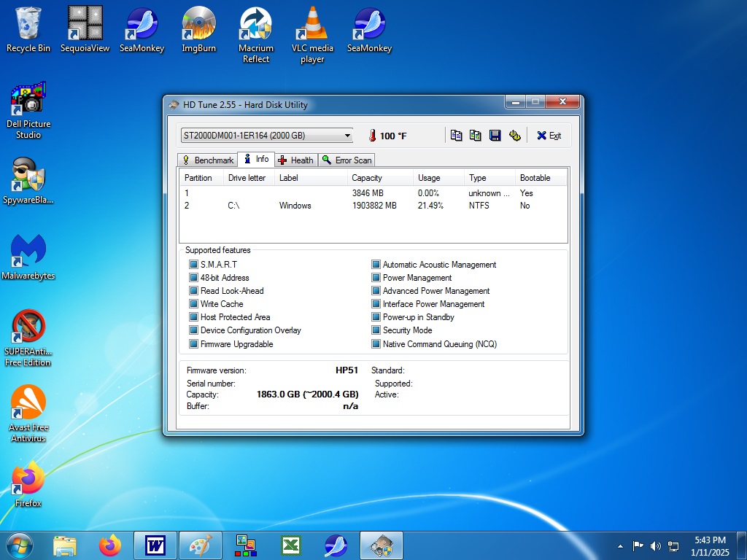This screenshot has width=747, height=560.
Task: Open the ST2000DM001 drive selection dropdown
Action: coord(267,135)
